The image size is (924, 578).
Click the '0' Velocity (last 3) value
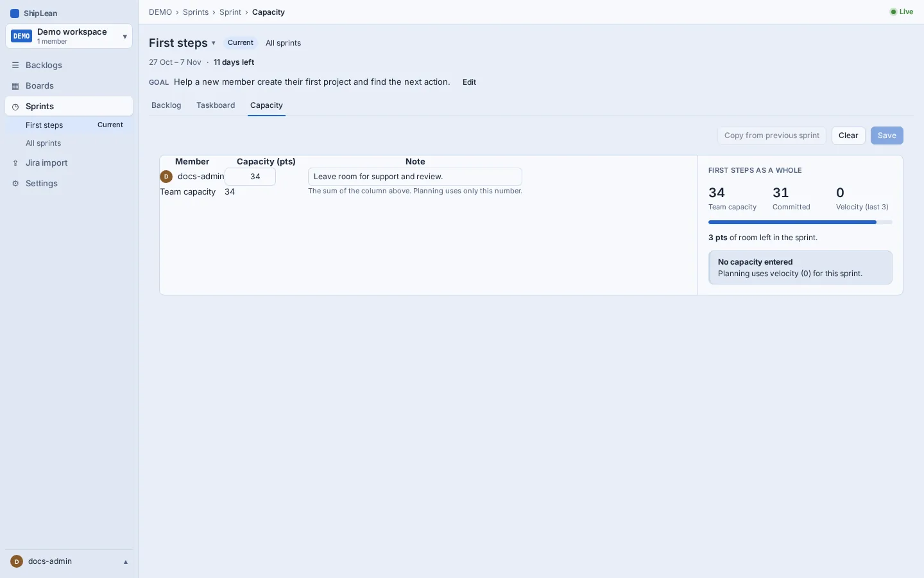pos(840,193)
